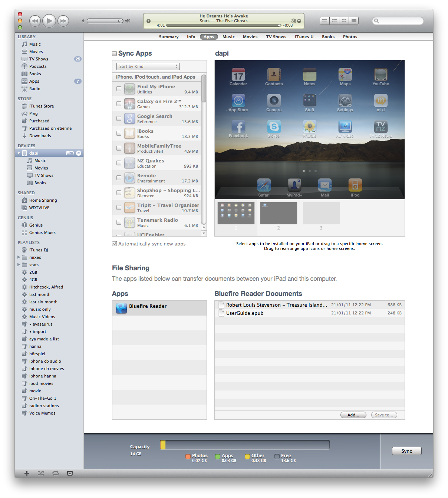Open Genius Mixes
The width and height of the screenshot is (448, 498).
click(42, 232)
